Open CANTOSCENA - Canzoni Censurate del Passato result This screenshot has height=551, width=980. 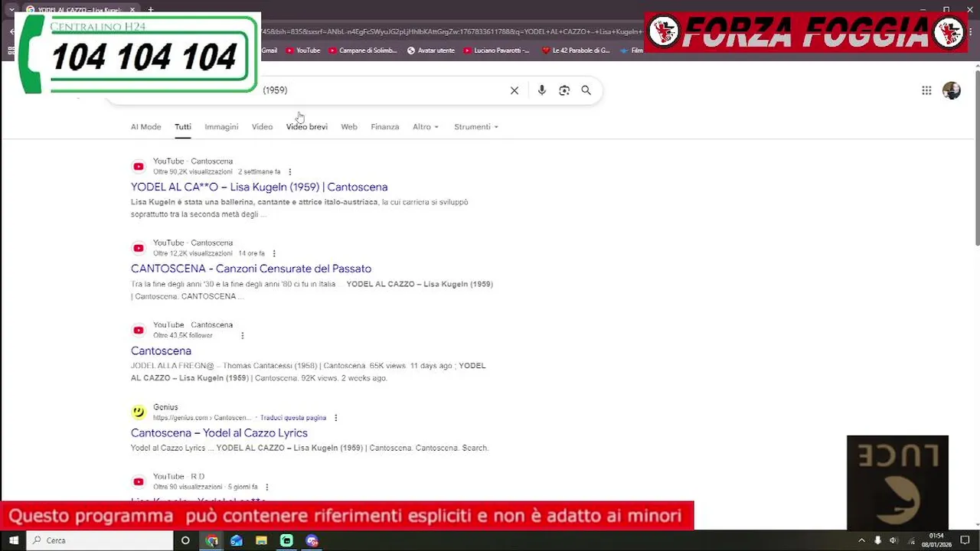[x=251, y=269]
